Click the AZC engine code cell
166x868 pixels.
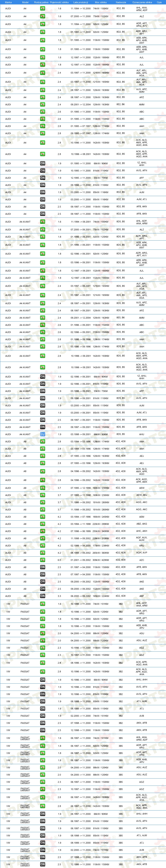pos(142,560)
